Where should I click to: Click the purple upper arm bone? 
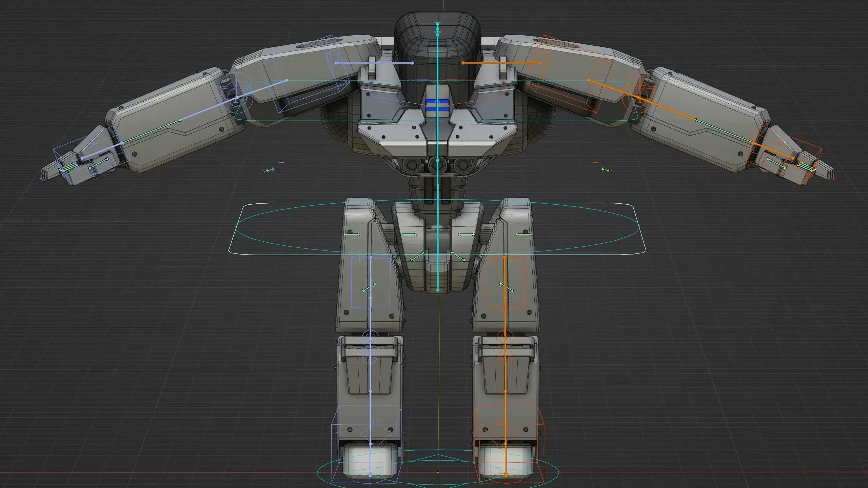(261, 89)
